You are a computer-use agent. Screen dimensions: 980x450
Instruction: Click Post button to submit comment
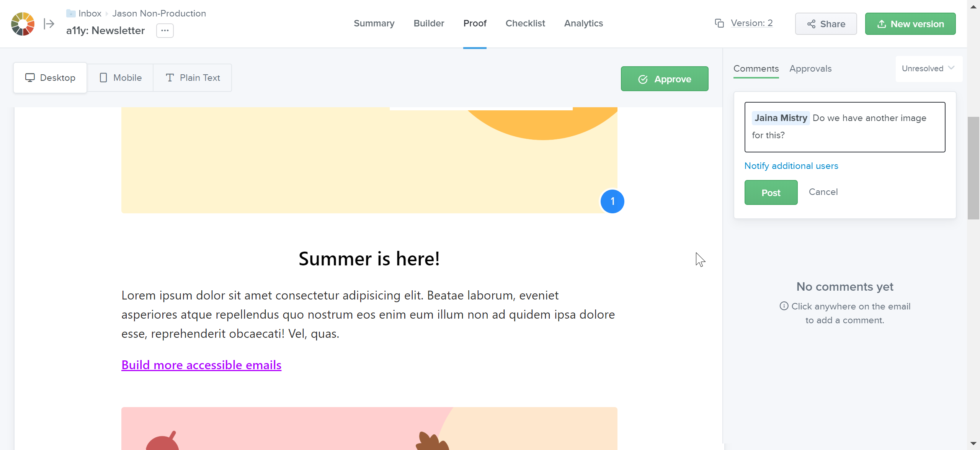[x=771, y=192]
